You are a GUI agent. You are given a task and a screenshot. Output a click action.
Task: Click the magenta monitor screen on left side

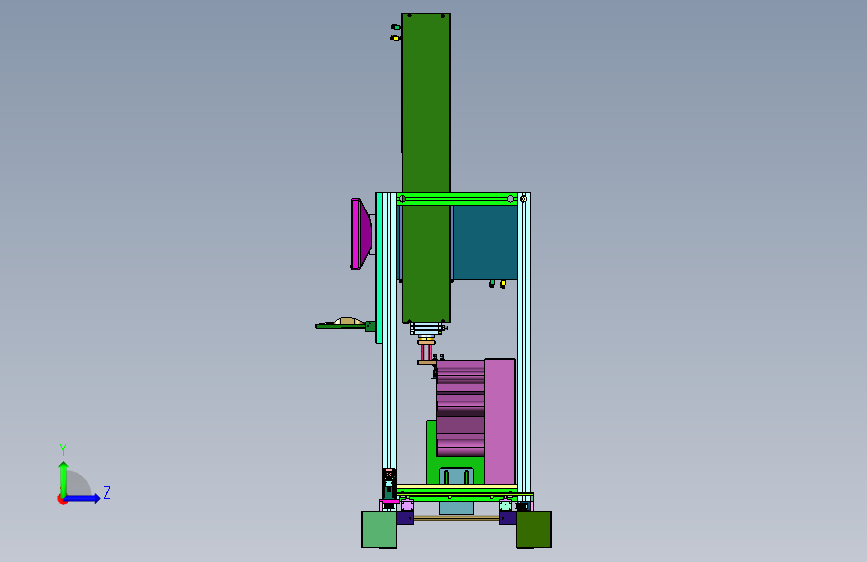(x=361, y=234)
